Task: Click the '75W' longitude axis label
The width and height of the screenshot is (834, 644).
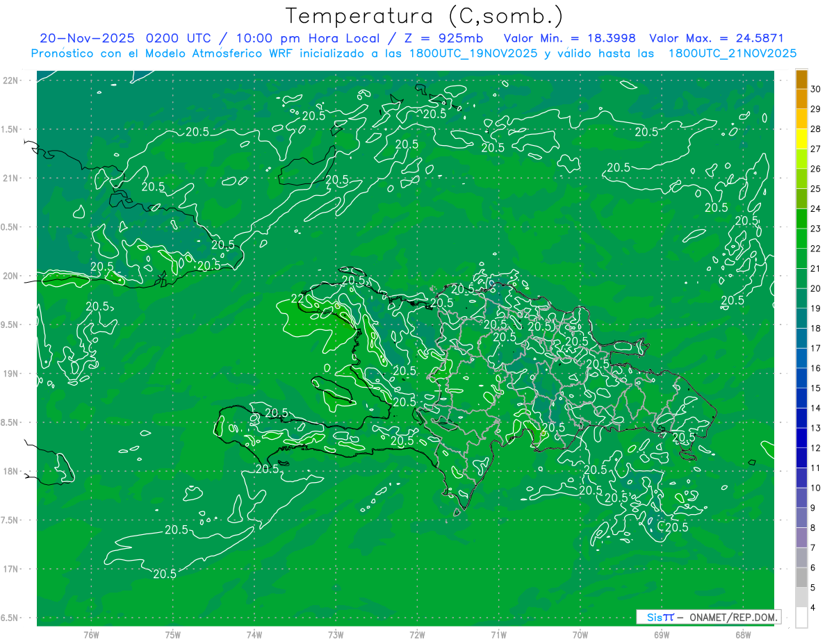Action: [x=173, y=634]
